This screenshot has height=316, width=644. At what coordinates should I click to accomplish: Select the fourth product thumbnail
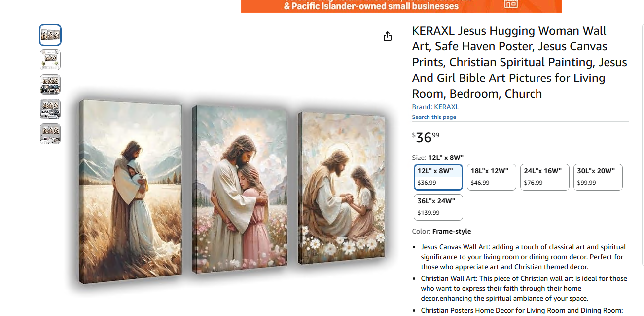(50, 109)
